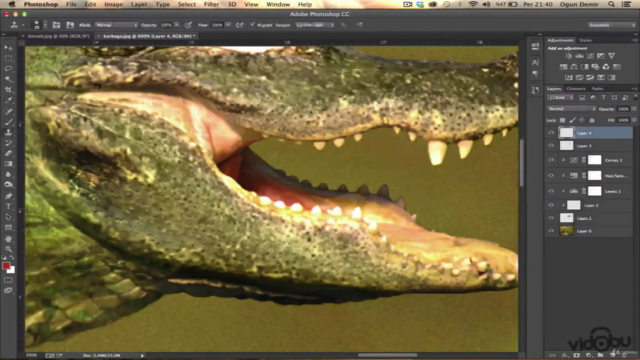This screenshot has width=640, height=360.
Task: Open the Brush panel toggle in options bar
Action: tap(56, 25)
